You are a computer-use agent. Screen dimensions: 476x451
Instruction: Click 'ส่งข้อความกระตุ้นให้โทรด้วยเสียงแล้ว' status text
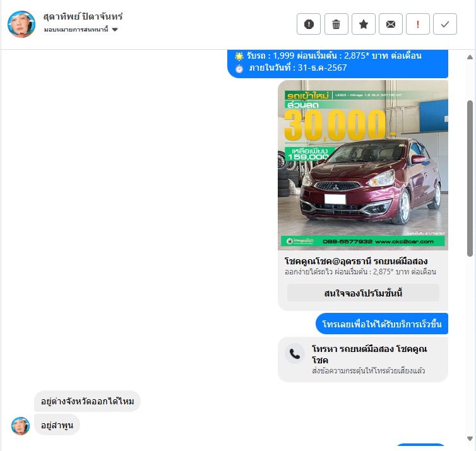[x=368, y=371]
